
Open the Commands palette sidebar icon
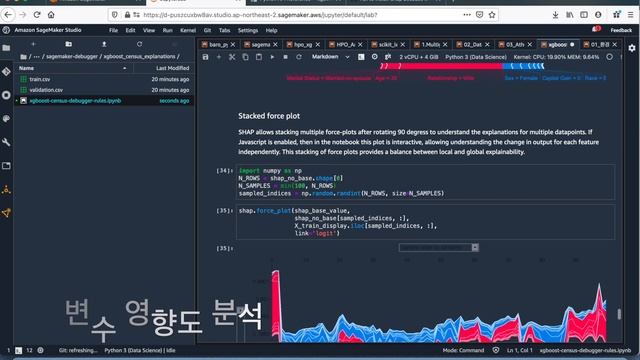click(6, 118)
